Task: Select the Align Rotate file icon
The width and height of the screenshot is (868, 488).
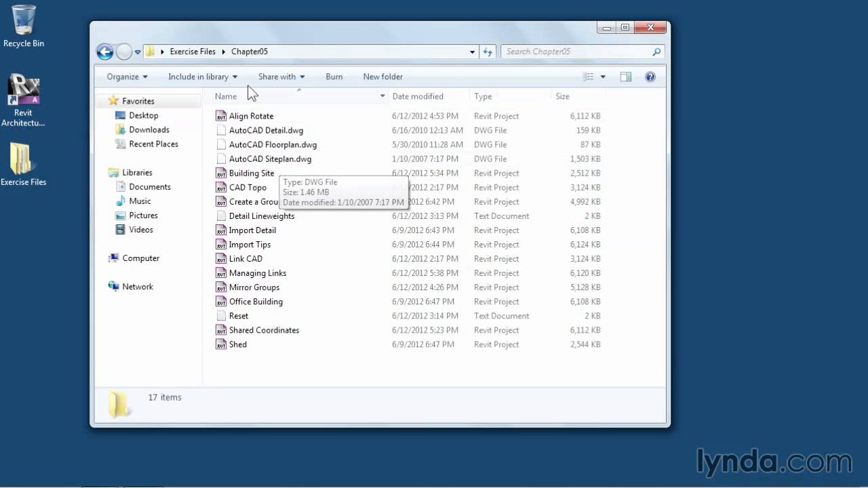Action: tap(221, 116)
